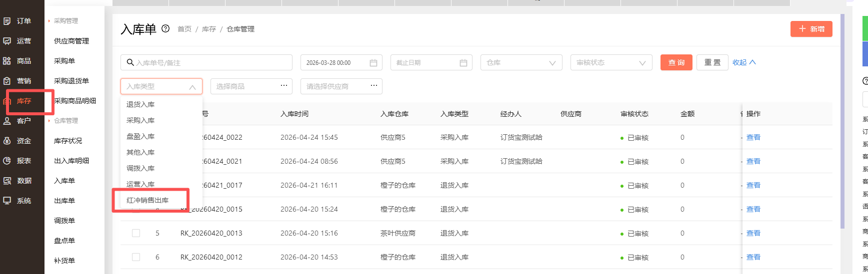Open the 运营 sidebar icon
Image resolution: width=868 pixels, height=274 pixels.
point(7,41)
